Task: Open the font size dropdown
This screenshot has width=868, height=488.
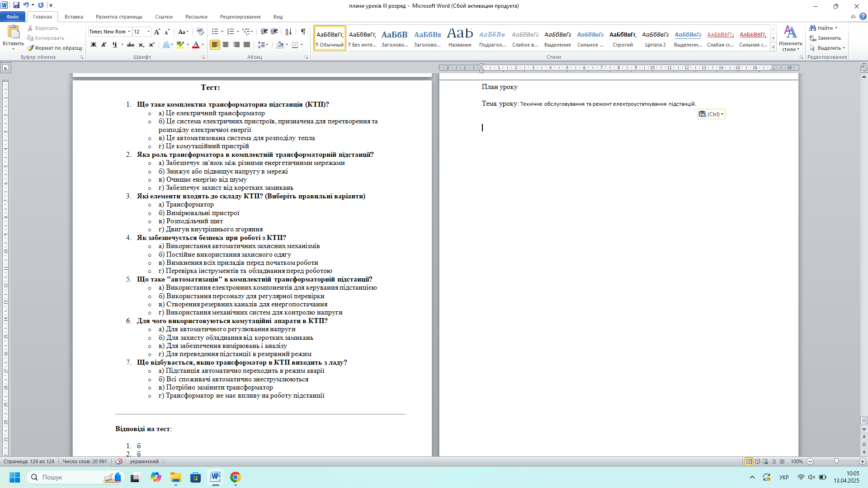Action: [149, 32]
